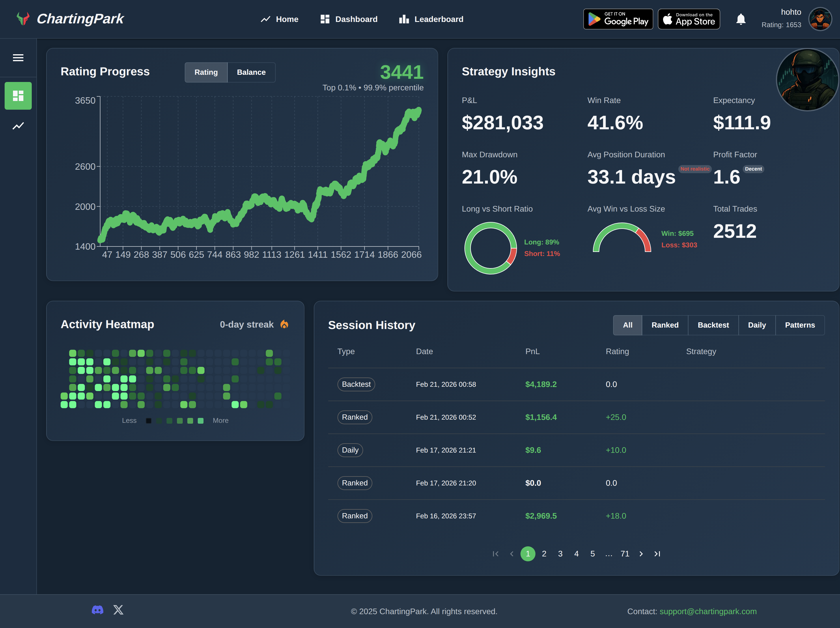Open ChartingPark's X profile in footer
The image size is (840, 628).
118,610
